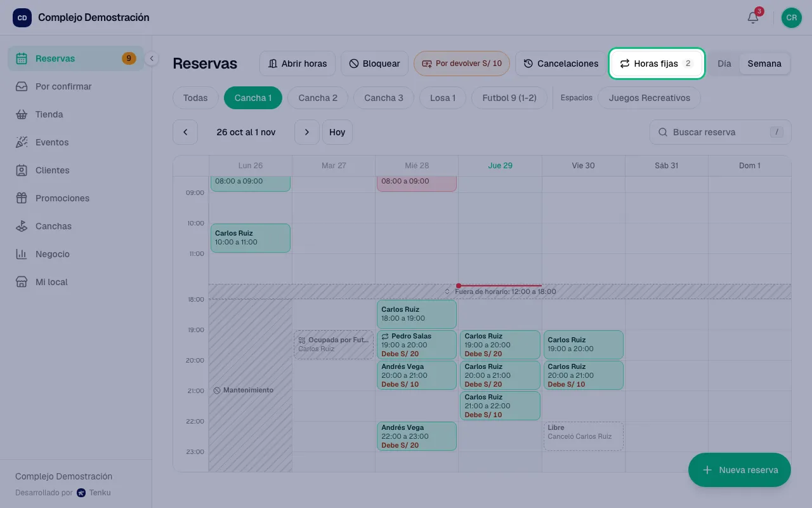Open Mi local store icon
Screen dimensions: 812x508
tap(22, 282)
